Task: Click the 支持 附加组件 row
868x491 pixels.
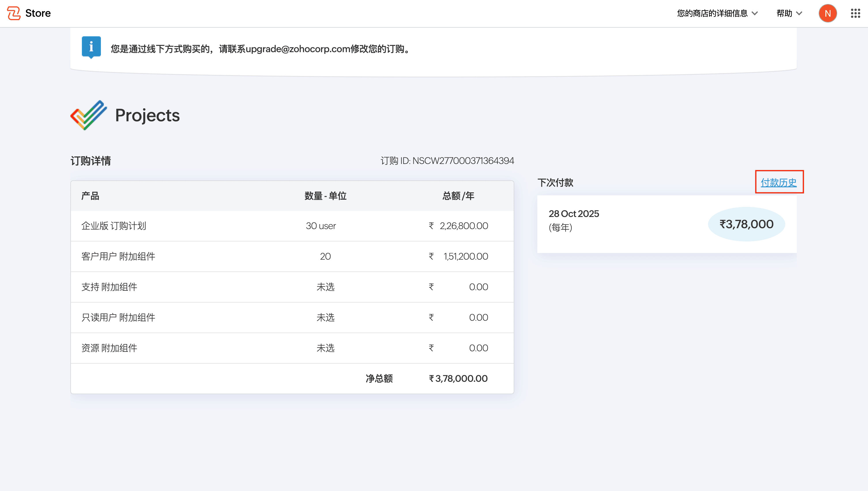Action: (x=109, y=287)
